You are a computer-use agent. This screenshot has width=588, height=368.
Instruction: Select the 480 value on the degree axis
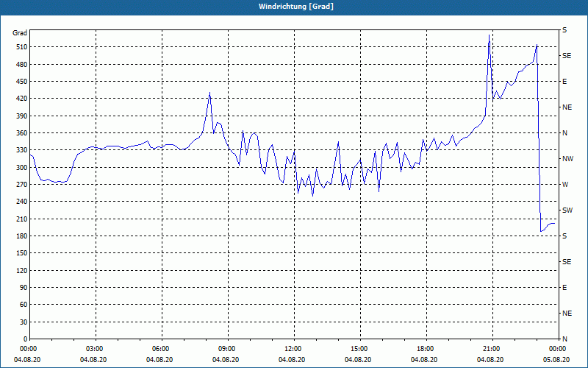click(21, 65)
